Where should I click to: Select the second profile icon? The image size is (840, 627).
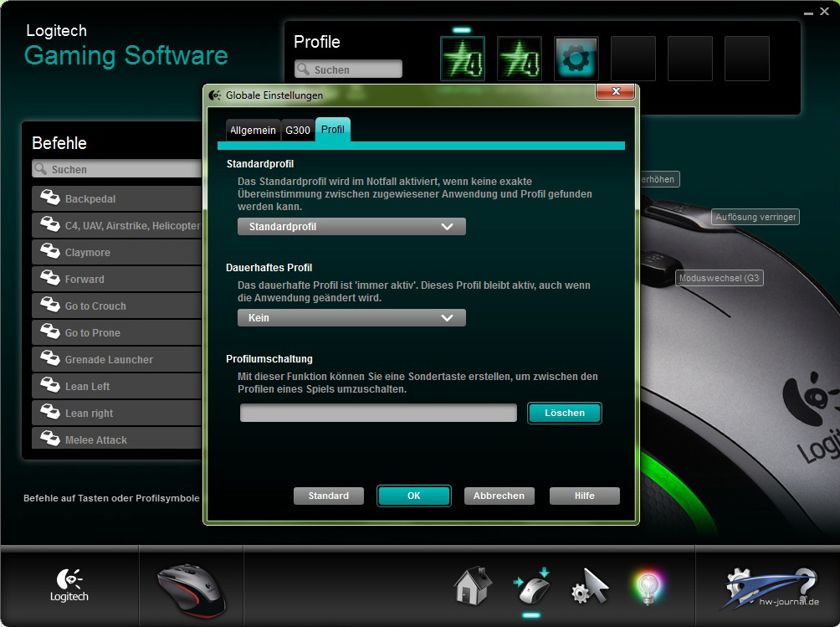519,59
